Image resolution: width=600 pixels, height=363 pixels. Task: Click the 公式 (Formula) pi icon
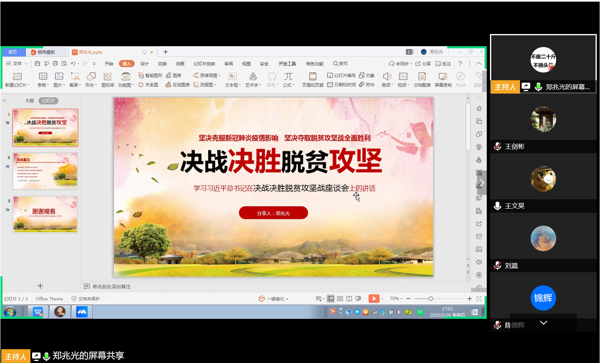(288, 76)
